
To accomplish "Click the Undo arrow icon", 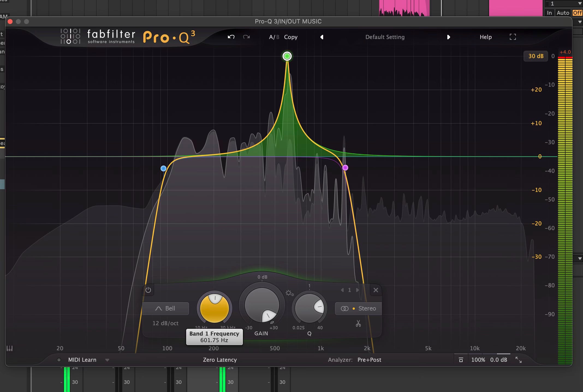I will click(x=231, y=37).
